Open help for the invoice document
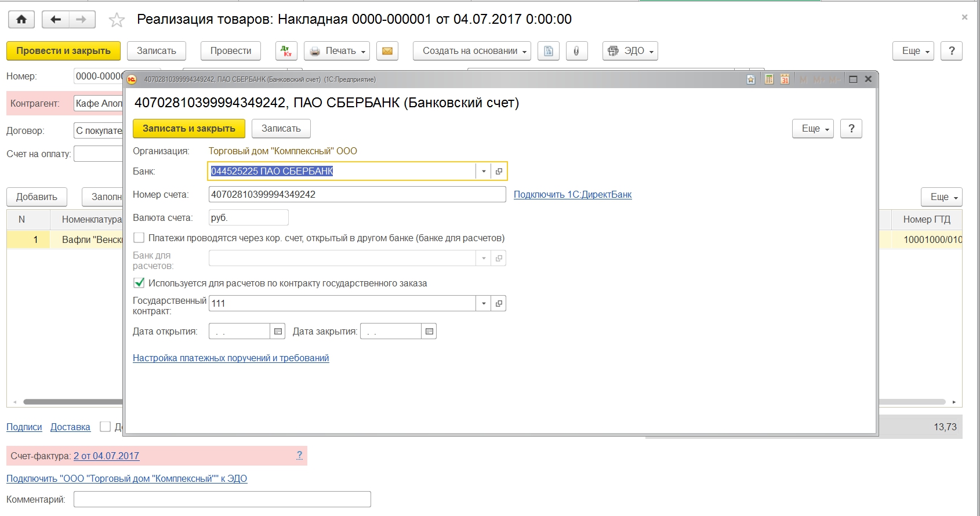 pyautogui.click(x=952, y=51)
